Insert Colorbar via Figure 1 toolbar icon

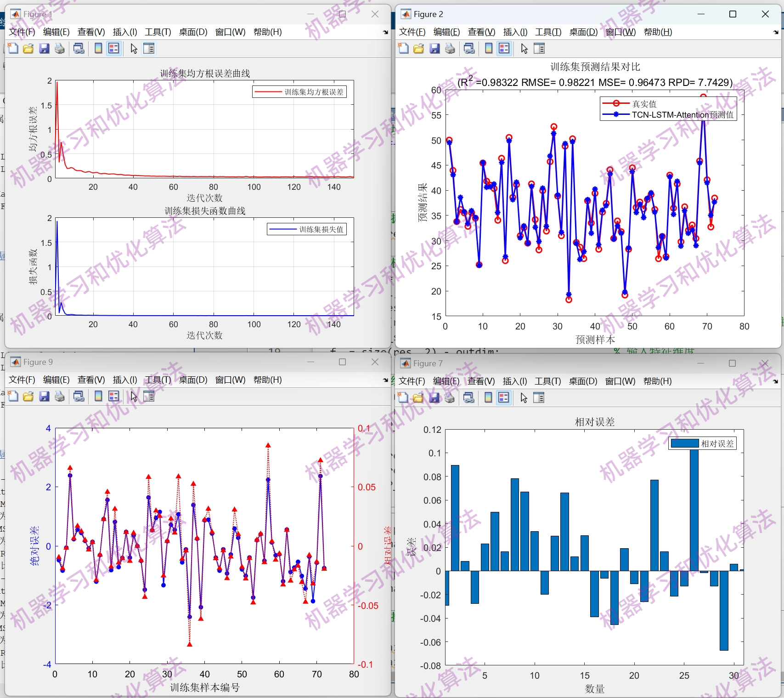coord(98,48)
